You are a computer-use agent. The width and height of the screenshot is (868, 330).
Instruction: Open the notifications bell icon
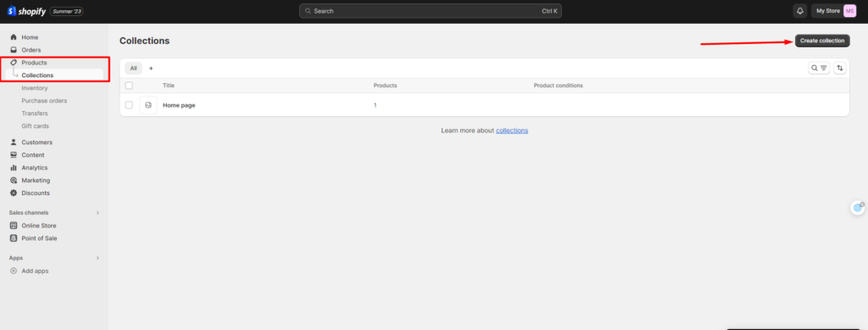point(799,11)
